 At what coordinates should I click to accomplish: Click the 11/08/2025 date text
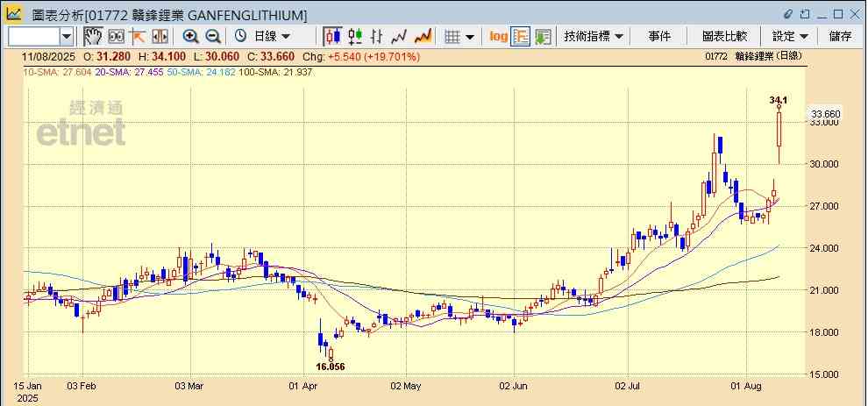(x=48, y=56)
